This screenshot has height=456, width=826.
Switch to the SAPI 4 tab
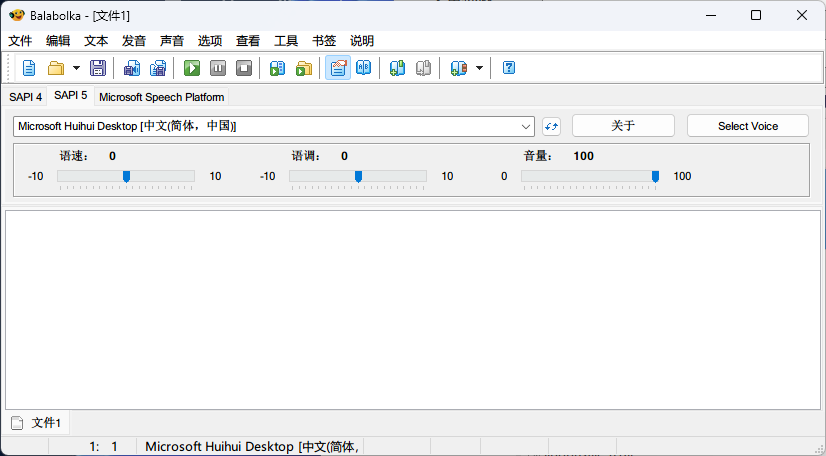click(x=25, y=97)
